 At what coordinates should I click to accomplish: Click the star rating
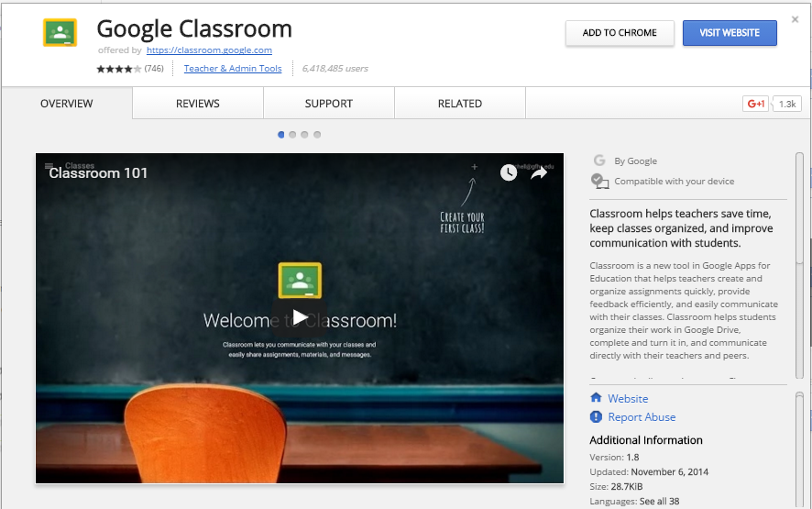[118, 69]
